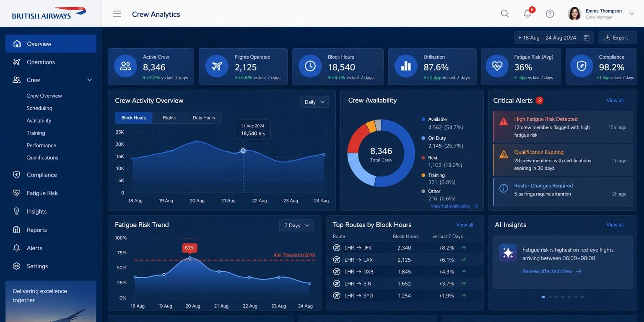Viewport: 644px width, 322px height.
Task: Click Emma Thompson's profile avatar
Action: point(574,13)
